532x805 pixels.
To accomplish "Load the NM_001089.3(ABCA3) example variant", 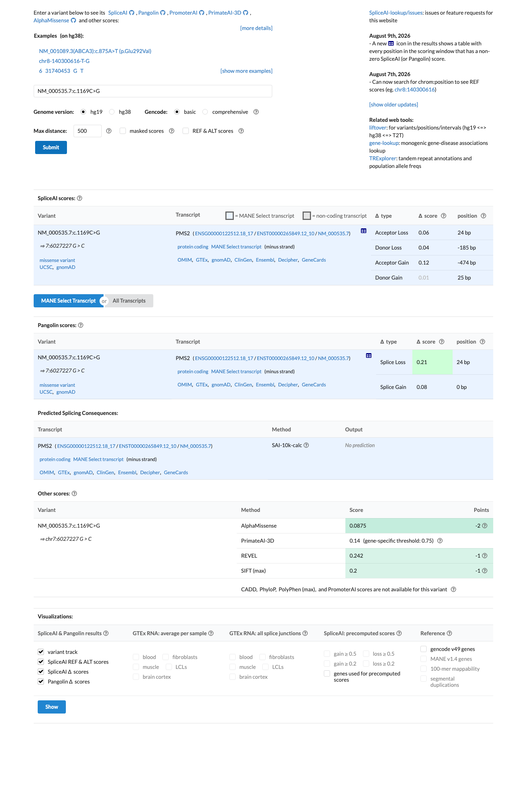I will click(95, 51).
